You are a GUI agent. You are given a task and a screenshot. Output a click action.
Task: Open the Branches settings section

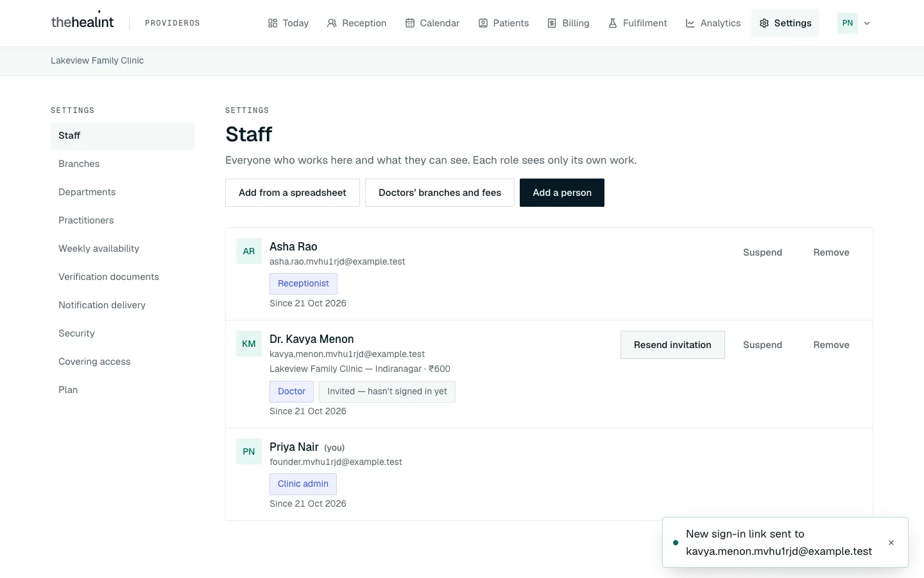pos(123,164)
